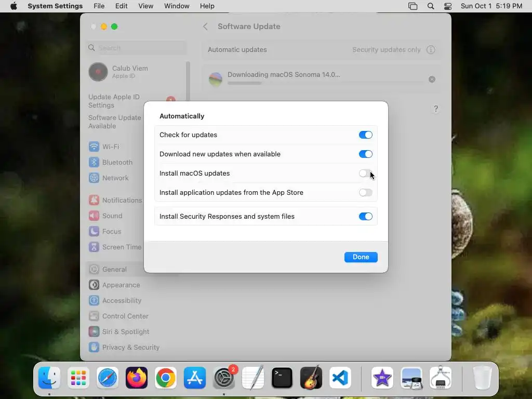Image resolution: width=532 pixels, height=399 pixels.
Task: Click the sidebar scrollbar
Action: point(188,82)
